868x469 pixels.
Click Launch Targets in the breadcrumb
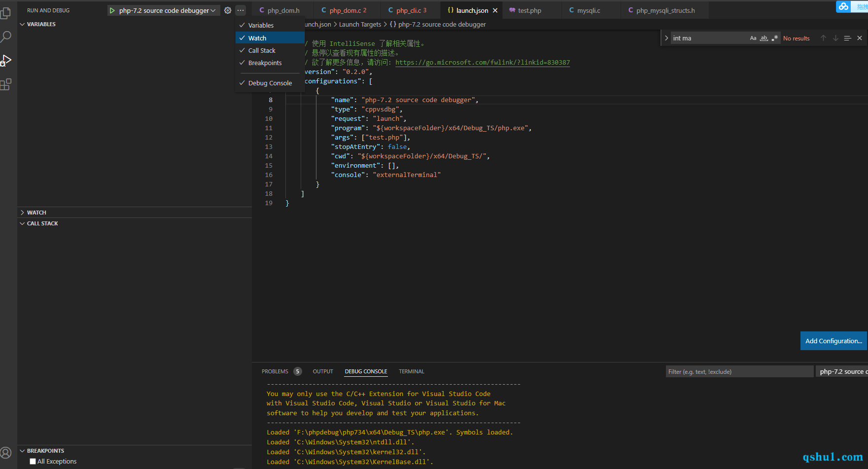360,24
